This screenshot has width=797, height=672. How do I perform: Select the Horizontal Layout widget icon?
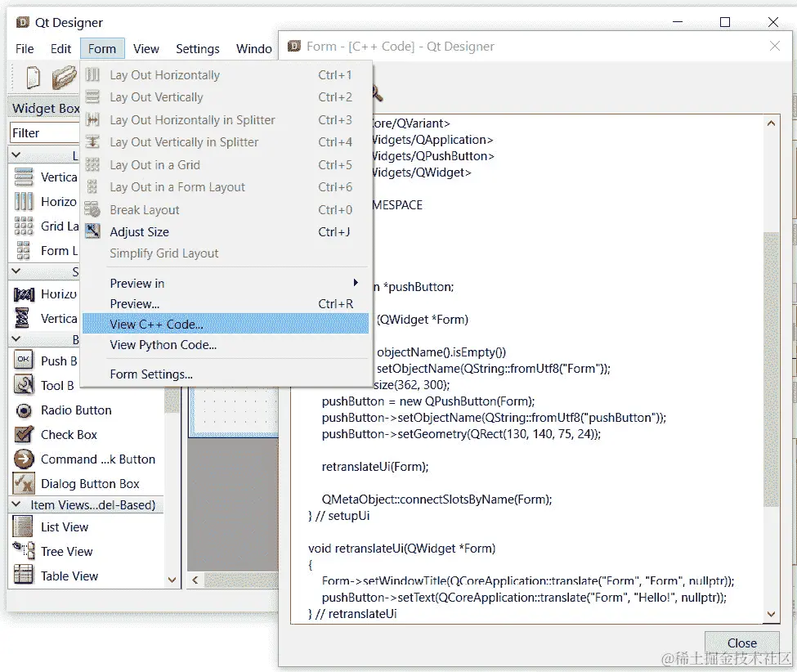click(24, 201)
